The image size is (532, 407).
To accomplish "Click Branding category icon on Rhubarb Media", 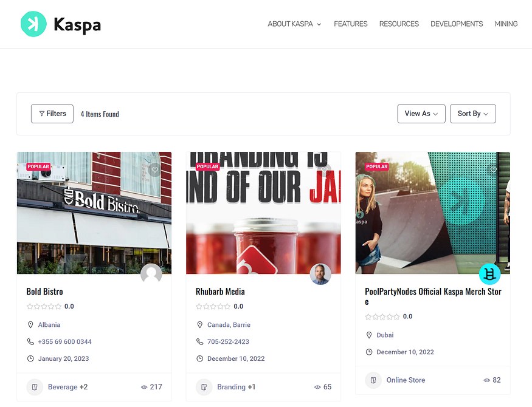I will tap(204, 387).
